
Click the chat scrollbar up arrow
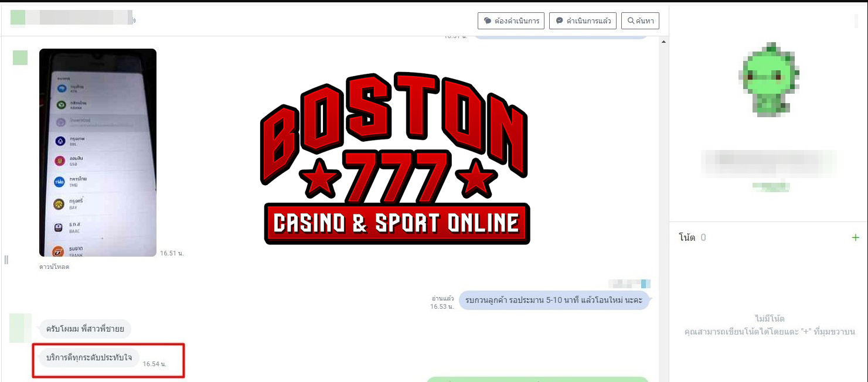(x=663, y=42)
